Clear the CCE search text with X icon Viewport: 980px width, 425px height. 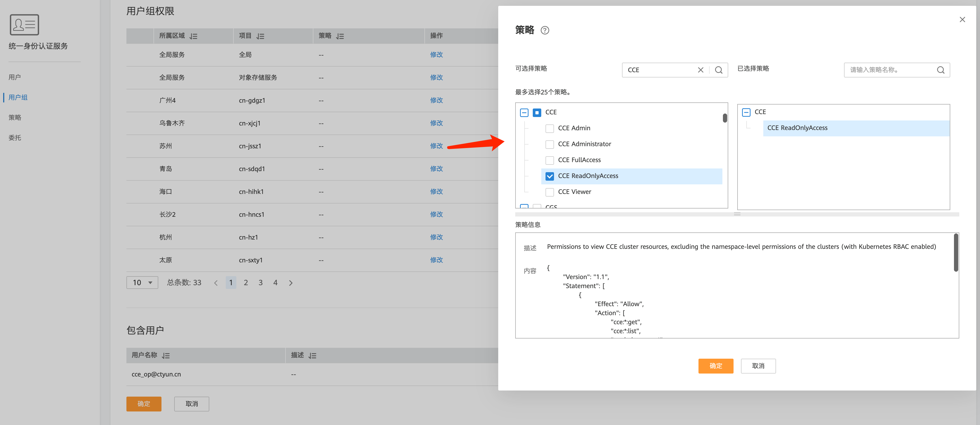point(700,70)
